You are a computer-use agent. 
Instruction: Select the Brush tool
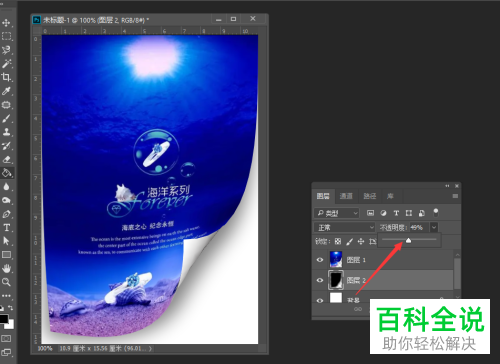click(x=6, y=118)
